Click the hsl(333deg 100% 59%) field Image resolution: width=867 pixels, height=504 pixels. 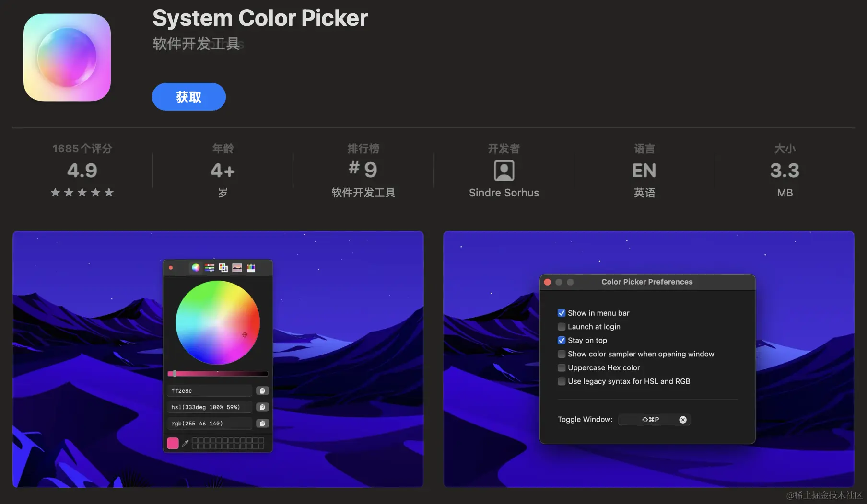(210, 407)
